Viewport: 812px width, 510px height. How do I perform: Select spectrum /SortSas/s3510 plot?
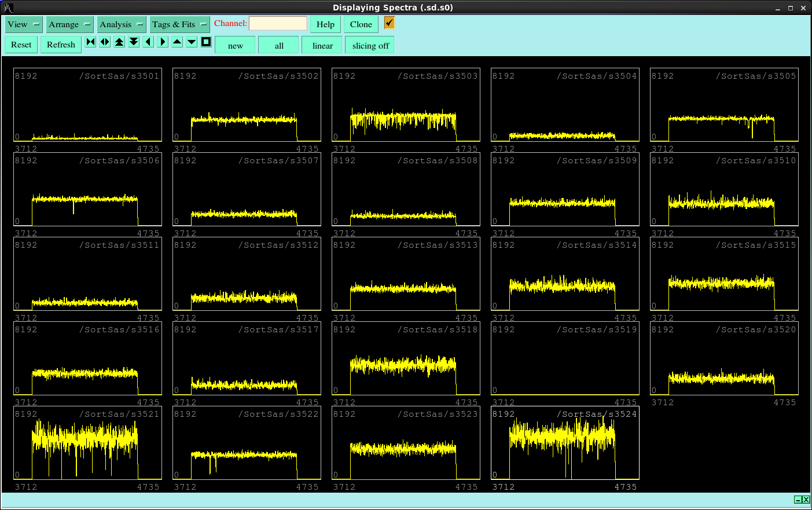[724, 189]
